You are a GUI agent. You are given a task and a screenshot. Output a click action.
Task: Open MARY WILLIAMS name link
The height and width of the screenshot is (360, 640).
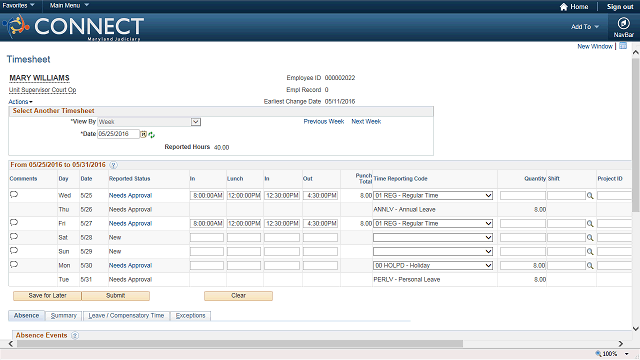[40, 78]
